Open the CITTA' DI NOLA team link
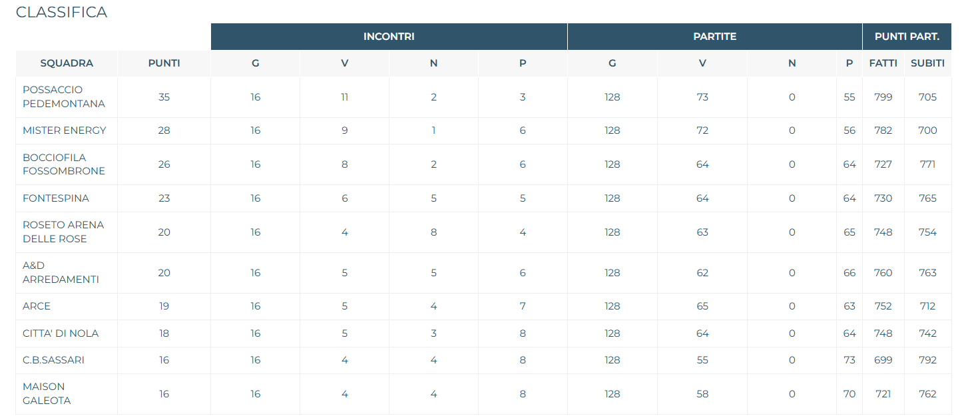This screenshot has width=980, height=420. tap(61, 333)
